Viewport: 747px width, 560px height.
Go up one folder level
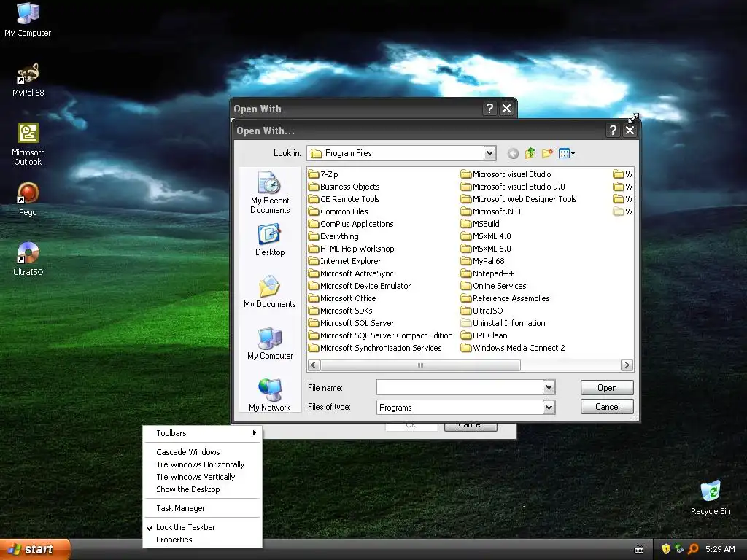pos(530,153)
